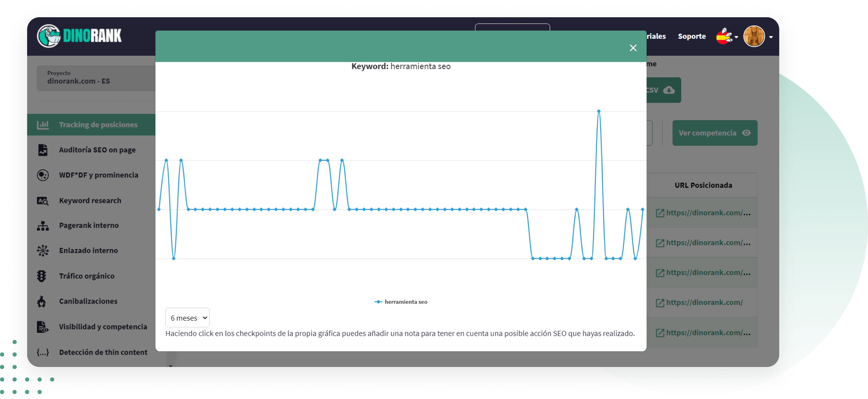Viewport: 868px width, 399px height.
Task: Open the Tracking de posiciones chart icon
Action: [x=43, y=124]
